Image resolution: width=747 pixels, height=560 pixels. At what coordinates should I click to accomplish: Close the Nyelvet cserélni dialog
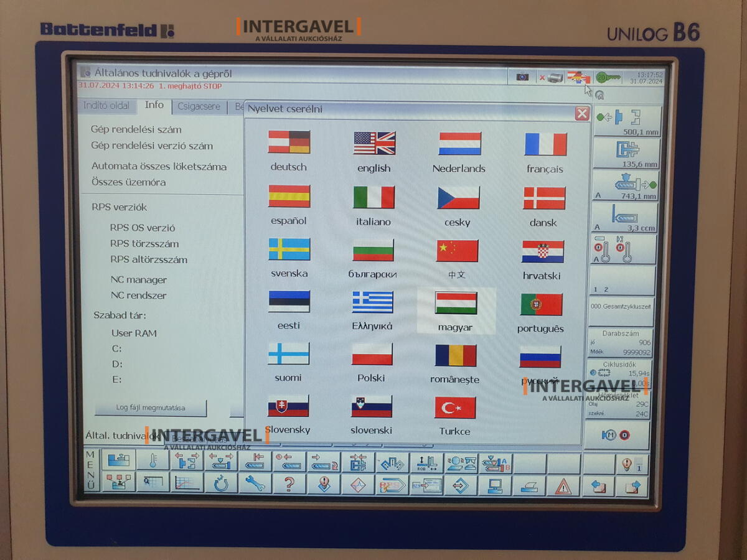[x=582, y=113]
